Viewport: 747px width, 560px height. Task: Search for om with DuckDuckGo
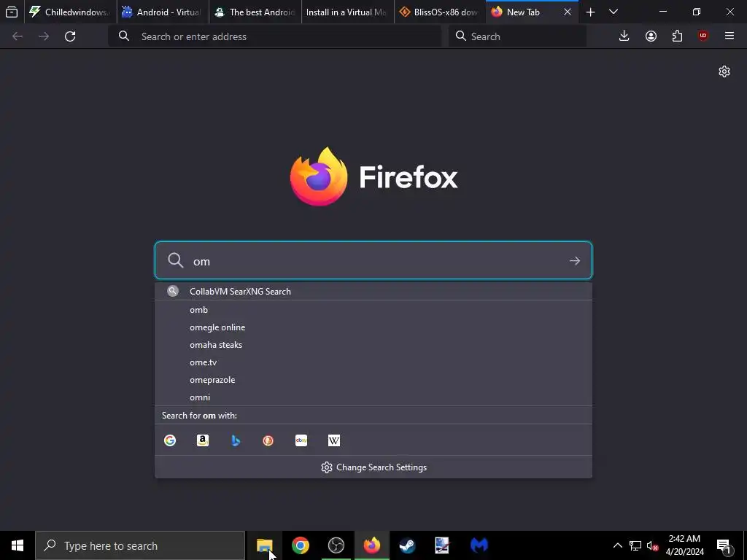[x=268, y=440]
